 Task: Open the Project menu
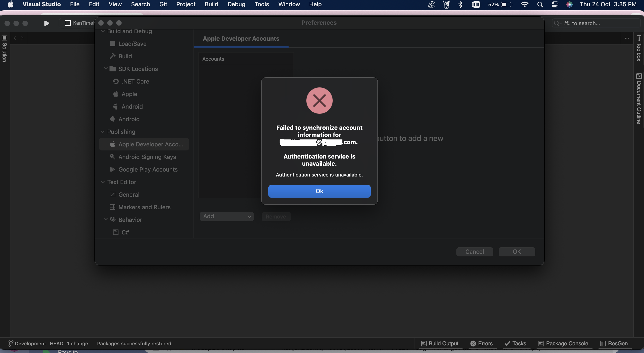point(186,4)
